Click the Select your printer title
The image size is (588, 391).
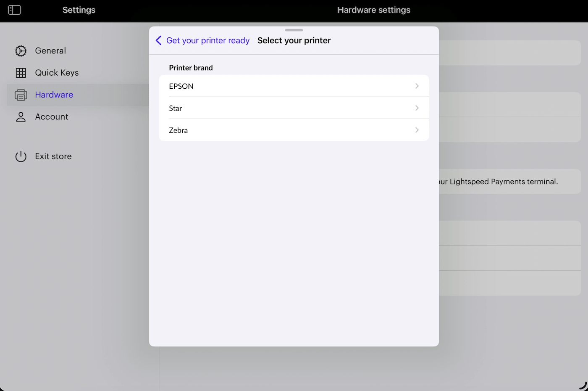point(294,40)
